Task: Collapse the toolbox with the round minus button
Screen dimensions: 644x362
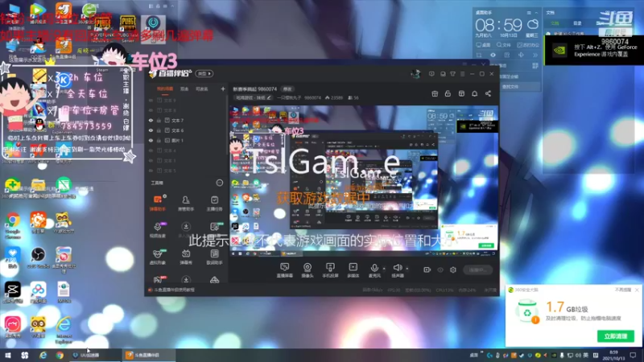Action: pyautogui.click(x=220, y=183)
